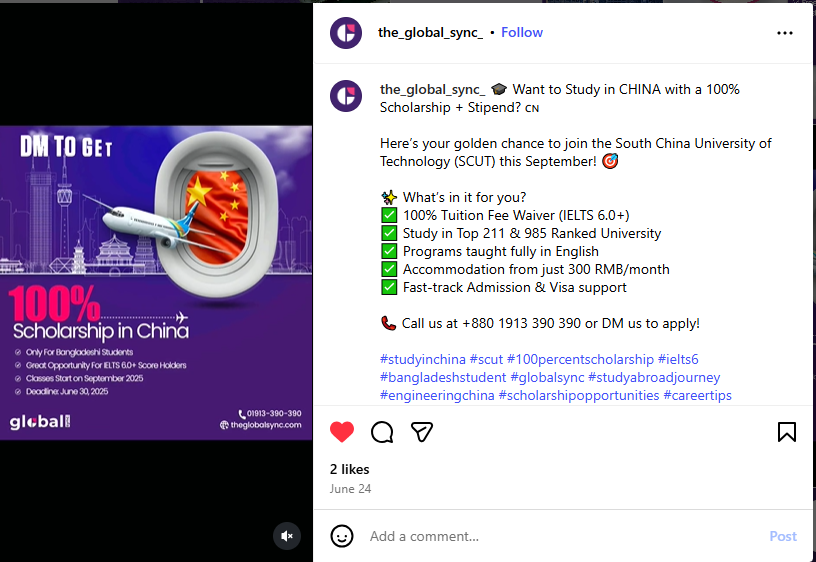816x562 pixels.
Task: Unmute video using the speaker icon
Action: 287,536
